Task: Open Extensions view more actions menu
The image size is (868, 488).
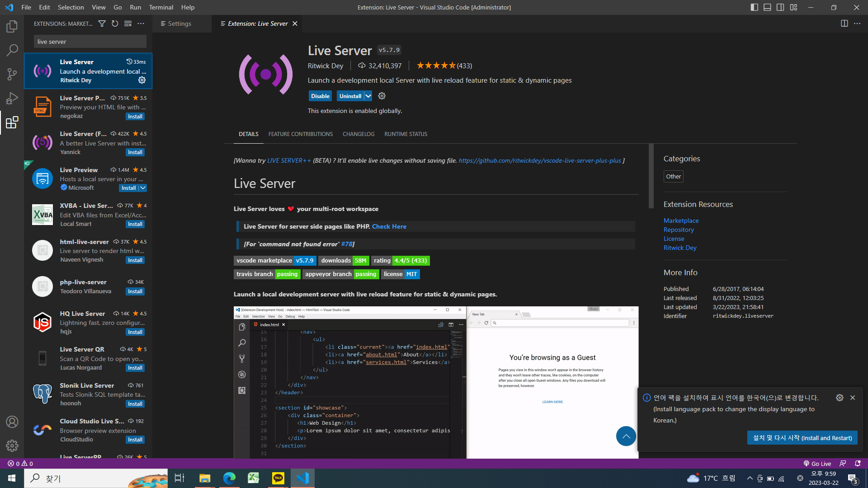Action: pyautogui.click(x=141, y=23)
